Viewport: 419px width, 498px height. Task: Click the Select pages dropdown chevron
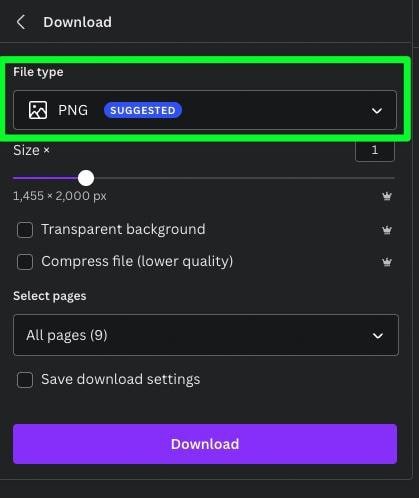click(378, 336)
